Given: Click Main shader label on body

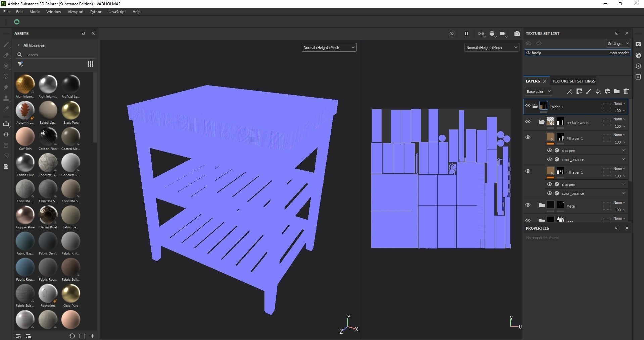Looking at the screenshot, I should (619, 53).
